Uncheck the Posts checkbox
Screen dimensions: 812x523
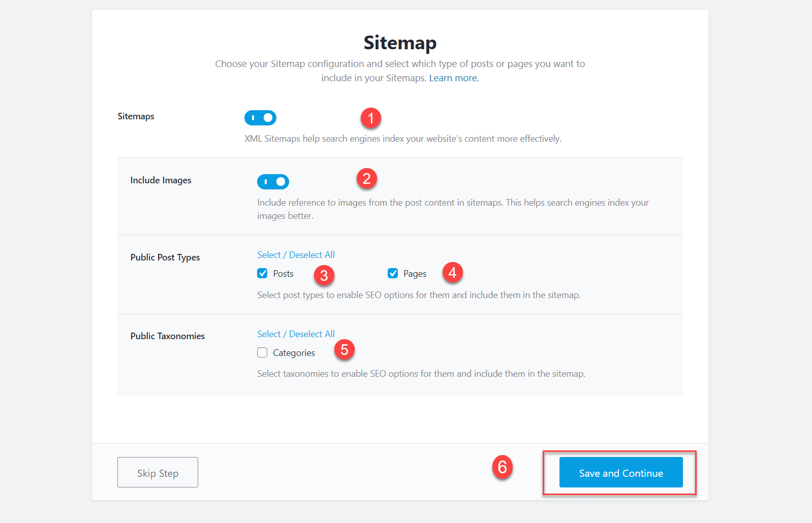click(x=262, y=273)
